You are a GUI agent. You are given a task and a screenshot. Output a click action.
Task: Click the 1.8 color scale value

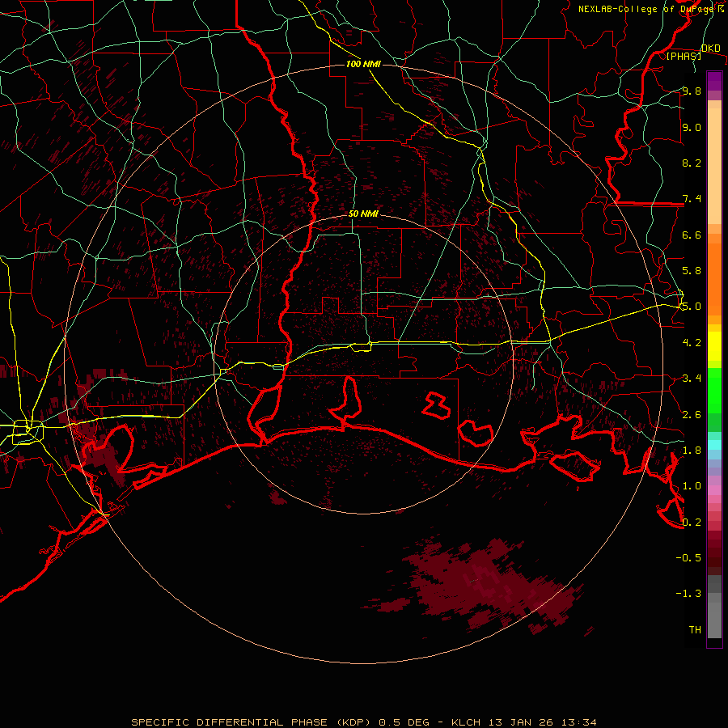tap(692, 451)
